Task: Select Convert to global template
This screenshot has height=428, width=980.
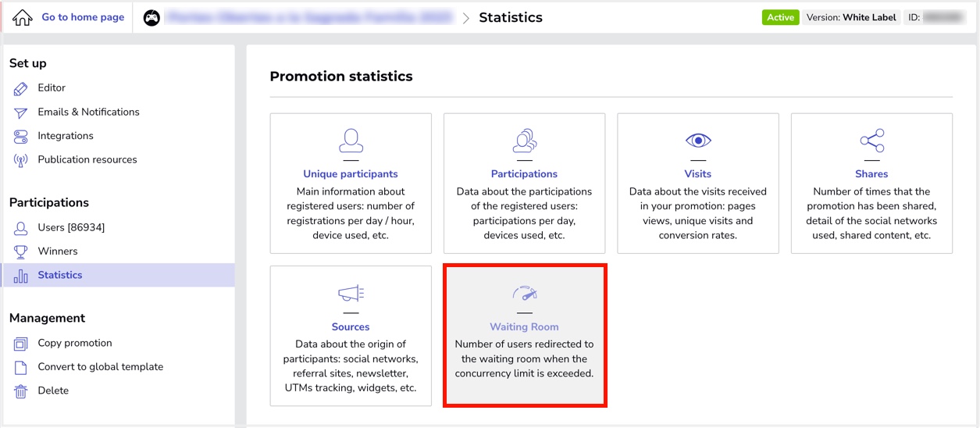Action: 101,366
